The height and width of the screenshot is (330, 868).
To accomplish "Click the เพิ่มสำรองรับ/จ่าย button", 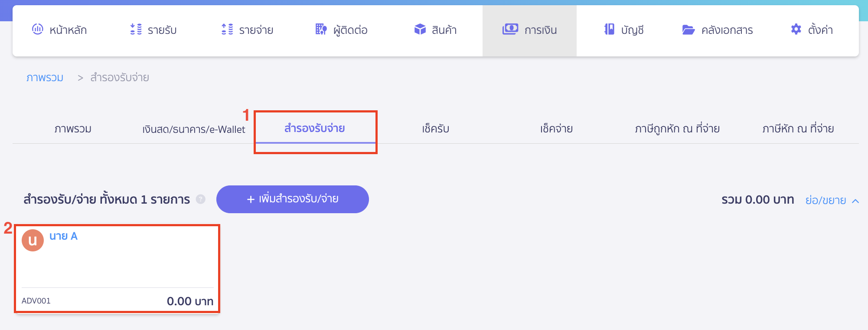I will (x=292, y=199).
